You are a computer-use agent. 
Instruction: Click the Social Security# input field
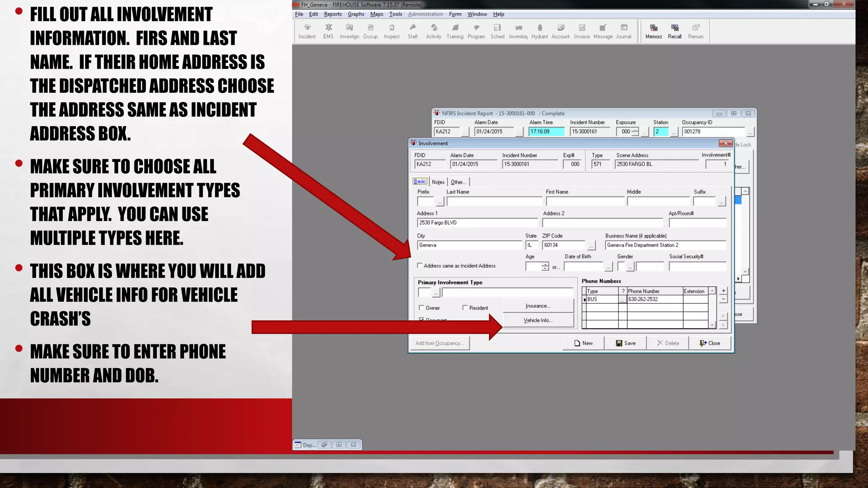tap(698, 266)
